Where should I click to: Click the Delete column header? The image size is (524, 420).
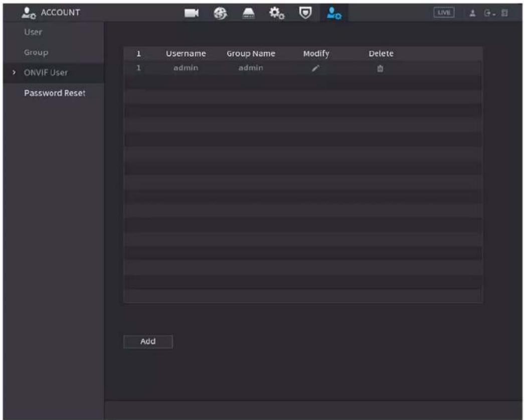tap(381, 54)
